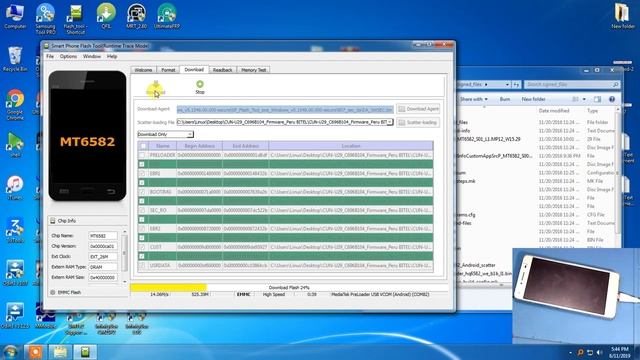Switch to the Welcome tab
The image size is (640, 360).
(143, 70)
